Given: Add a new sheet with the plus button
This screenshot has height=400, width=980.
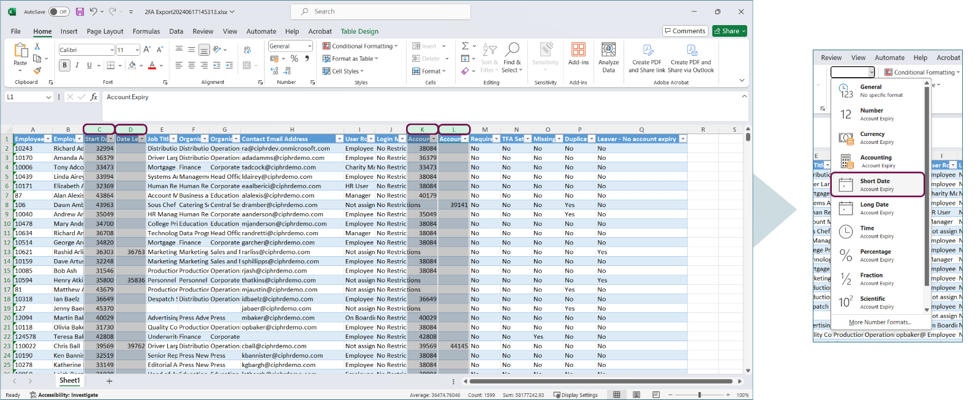Looking at the screenshot, I should (110, 381).
